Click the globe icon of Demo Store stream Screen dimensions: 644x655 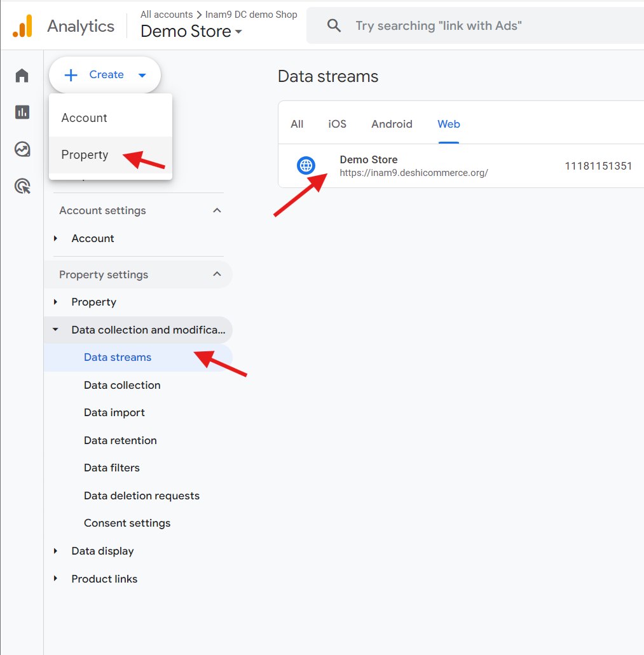click(306, 165)
